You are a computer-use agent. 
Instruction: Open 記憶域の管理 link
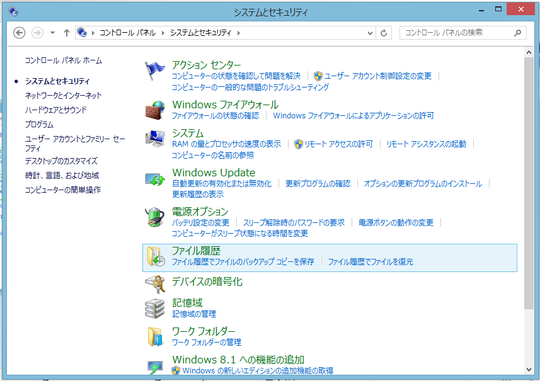[194, 314]
